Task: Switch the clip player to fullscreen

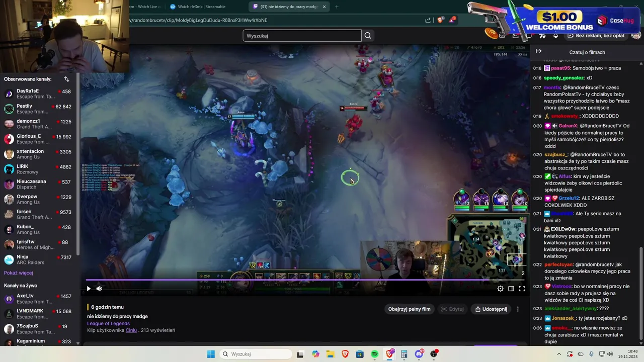Action: [522, 289]
